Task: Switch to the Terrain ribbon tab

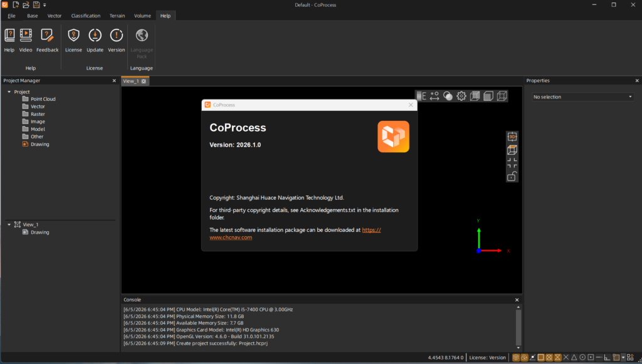Action: [x=117, y=16]
